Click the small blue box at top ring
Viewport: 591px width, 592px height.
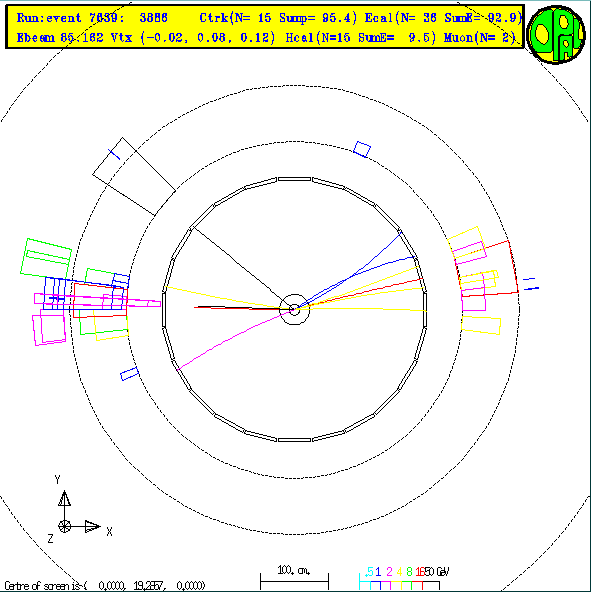(x=362, y=149)
